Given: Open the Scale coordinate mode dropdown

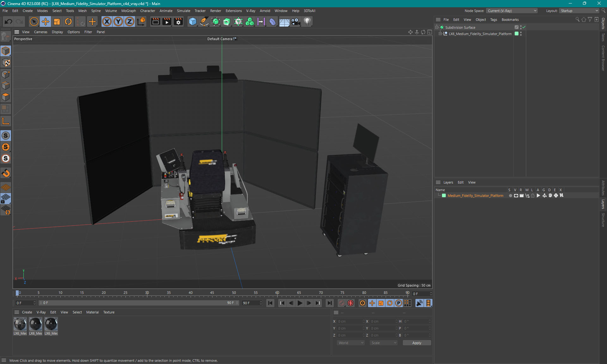Looking at the screenshot, I should coord(384,343).
